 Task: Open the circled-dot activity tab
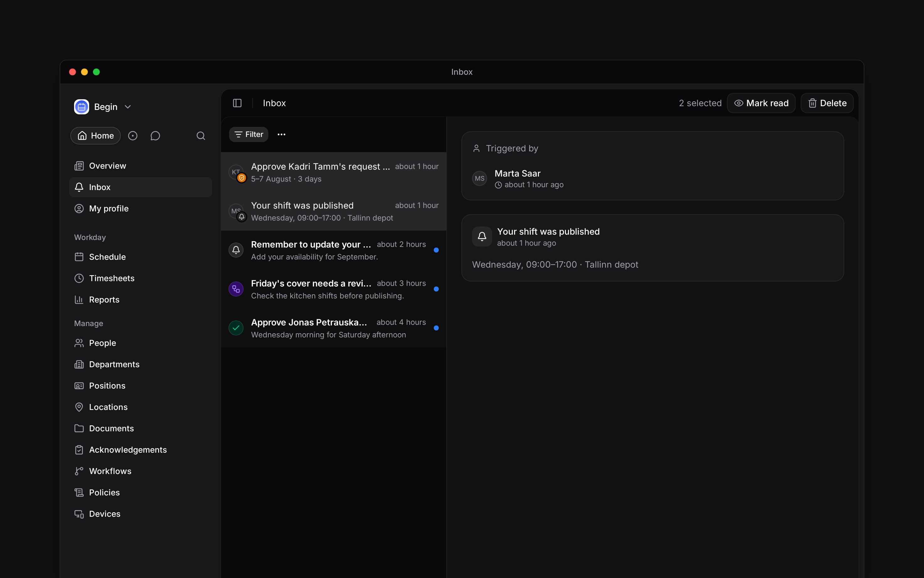pyautogui.click(x=132, y=136)
